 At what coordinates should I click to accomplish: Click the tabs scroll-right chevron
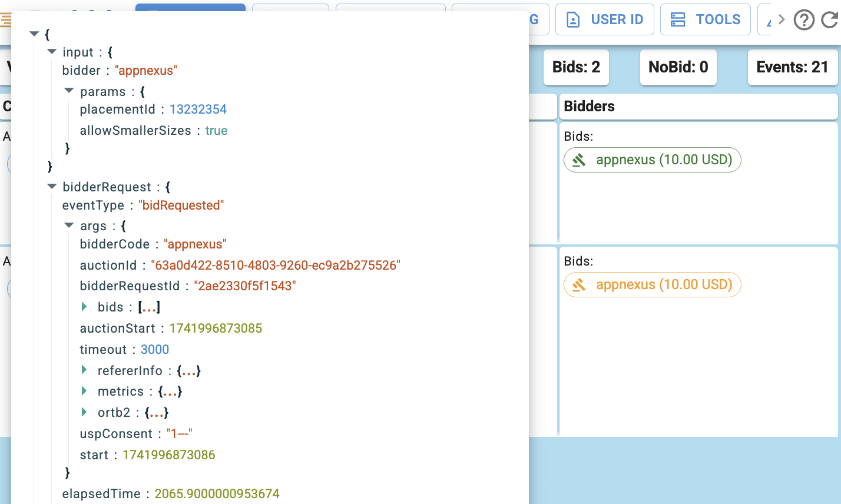tap(782, 19)
